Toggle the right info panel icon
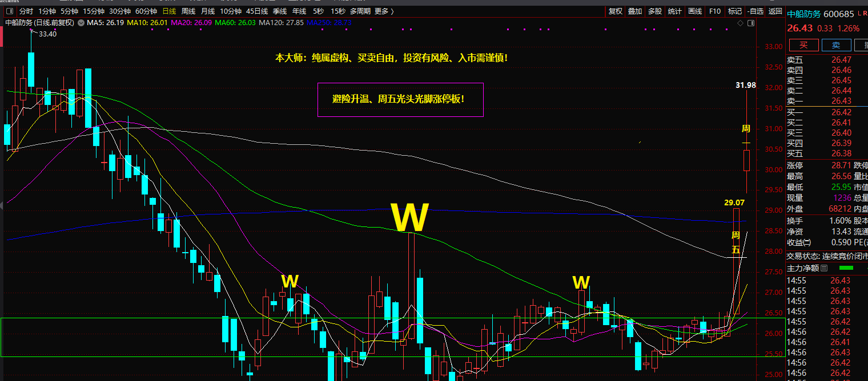The width and height of the screenshot is (868, 381). (751, 22)
